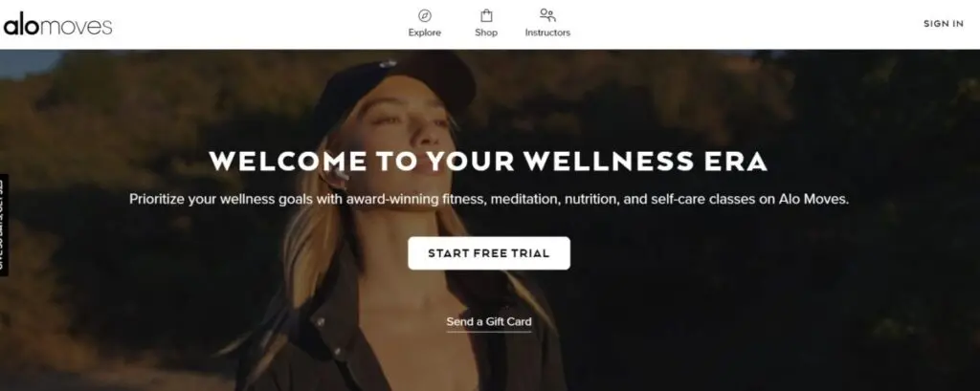Select the Instructors people icon

click(x=547, y=15)
